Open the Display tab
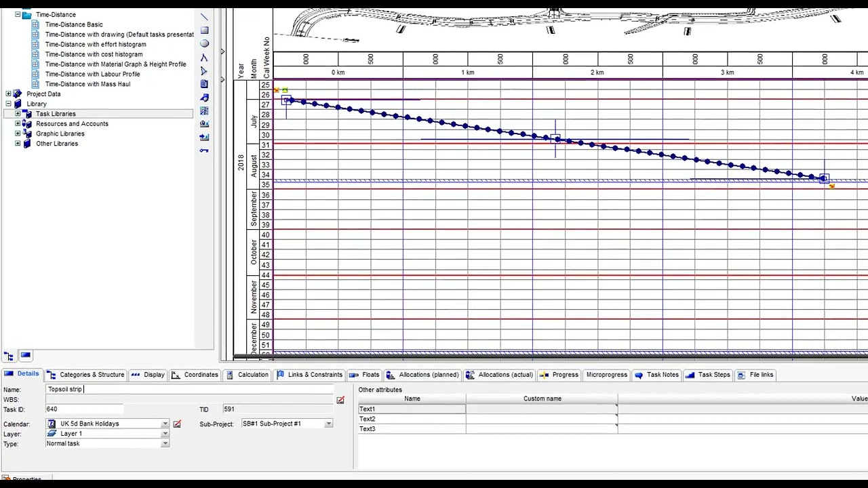 point(148,375)
